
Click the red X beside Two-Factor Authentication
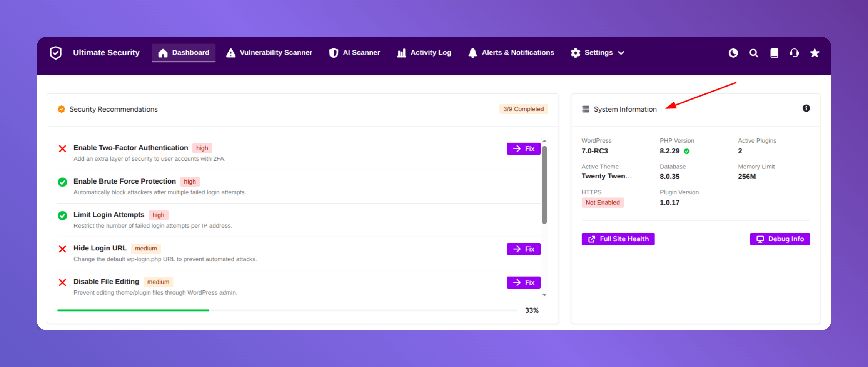pyautogui.click(x=62, y=149)
